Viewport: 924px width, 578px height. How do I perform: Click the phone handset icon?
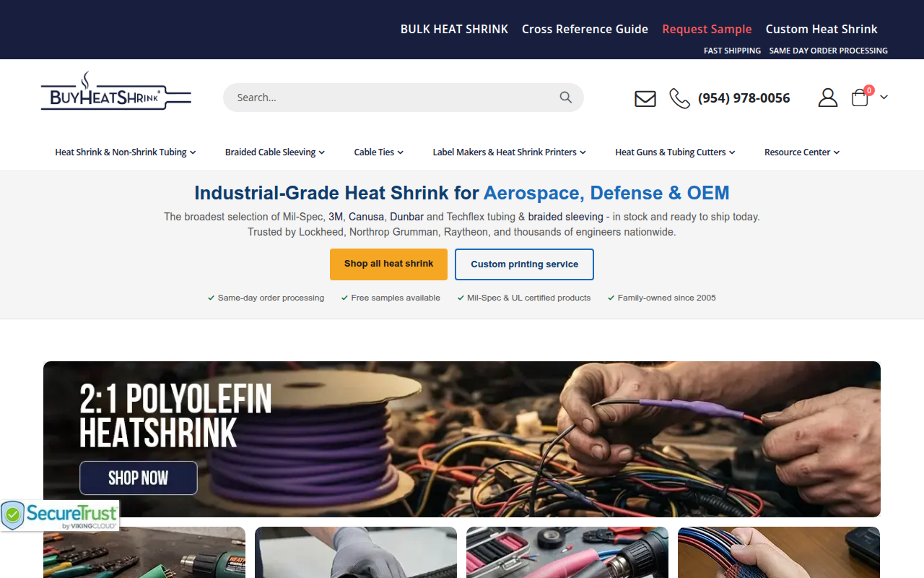(x=679, y=98)
